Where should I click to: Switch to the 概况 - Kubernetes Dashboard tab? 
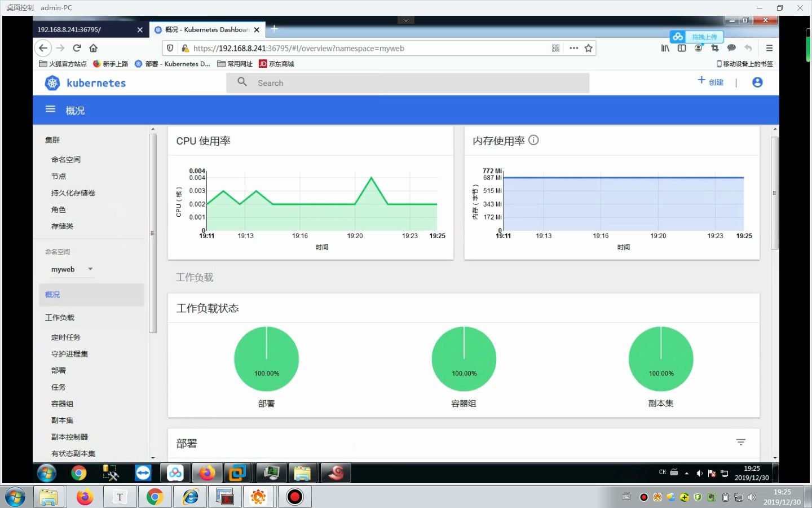point(208,29)
